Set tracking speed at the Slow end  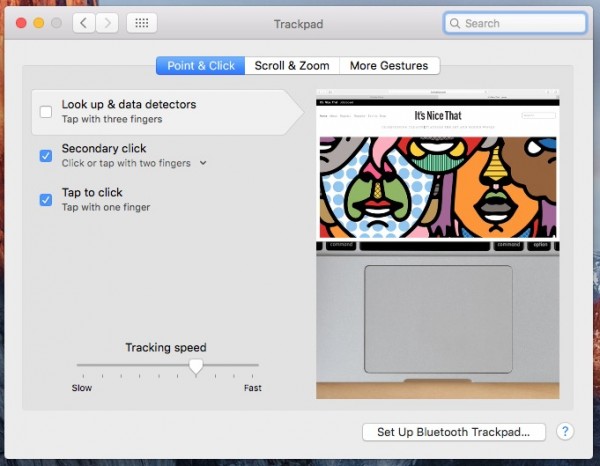(x=83, y=365)
